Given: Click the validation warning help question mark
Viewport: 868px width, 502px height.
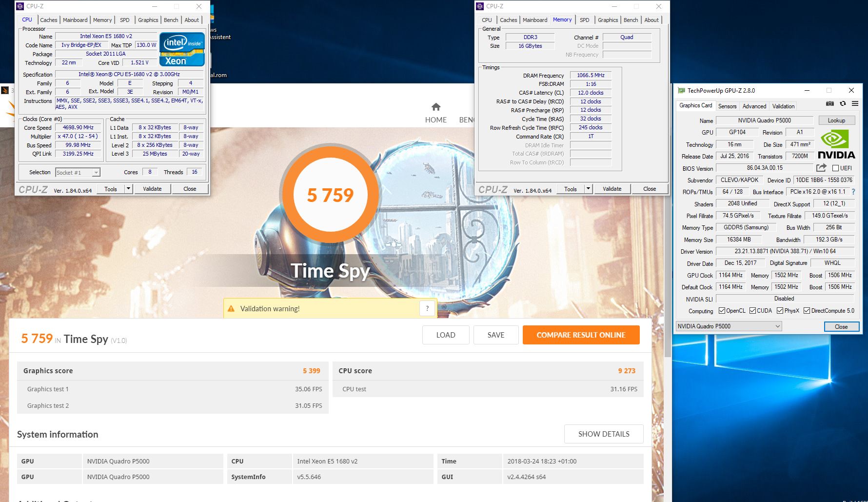Looking at the screenshot, I should click(x=427, y=308).
